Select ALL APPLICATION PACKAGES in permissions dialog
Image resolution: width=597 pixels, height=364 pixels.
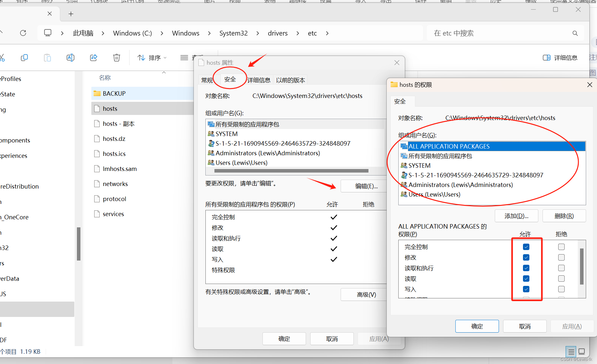tap(492, 146)
